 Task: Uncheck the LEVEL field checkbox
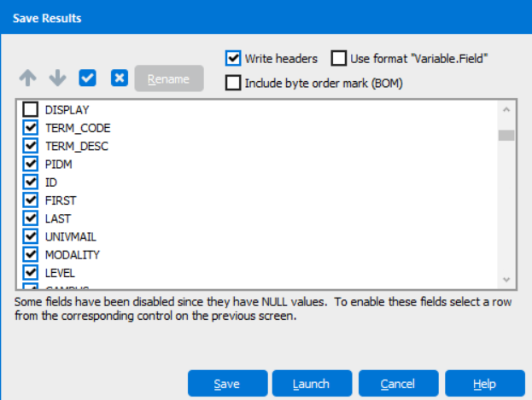[x=31, y=273]
